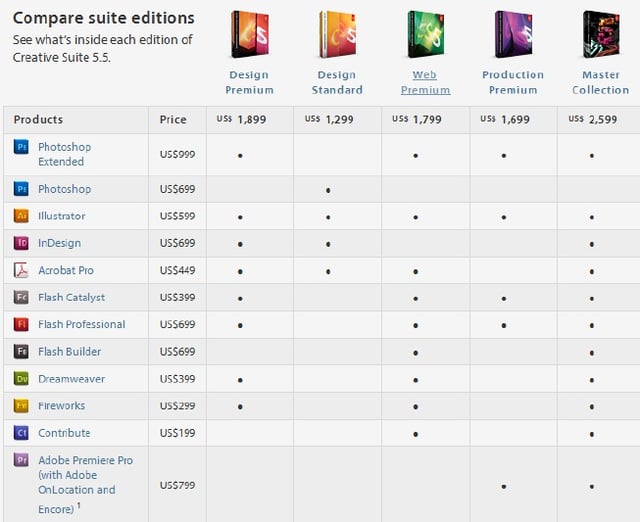The width and height of the screenshot is (640, 522).
Task: Open the Contribute product link
Action: [64, 433]
